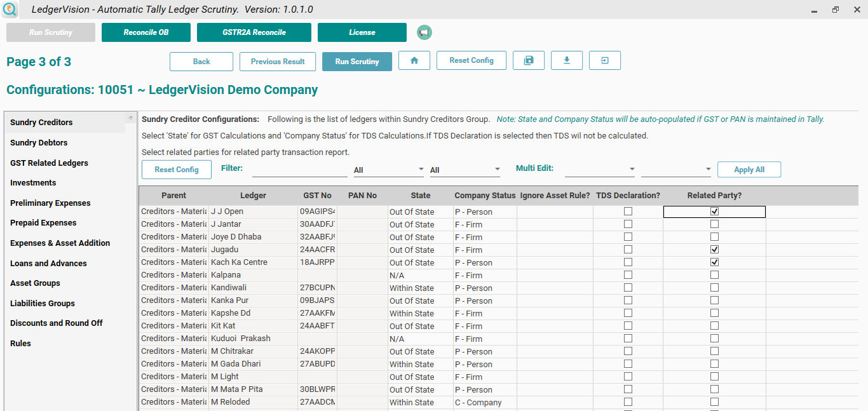Uncheck Related Party for J J Open
Screen dimensions: 868x411
click(714, 211)
